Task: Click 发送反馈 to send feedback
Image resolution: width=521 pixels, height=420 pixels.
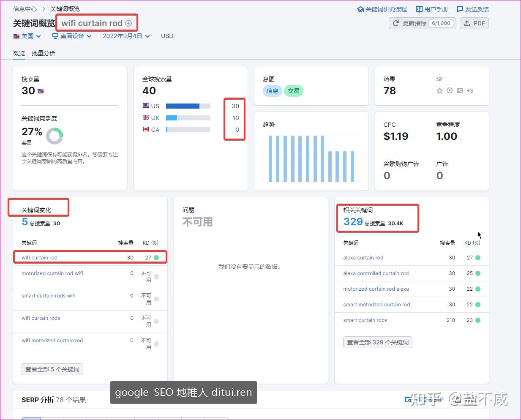Action: point(473,9)
